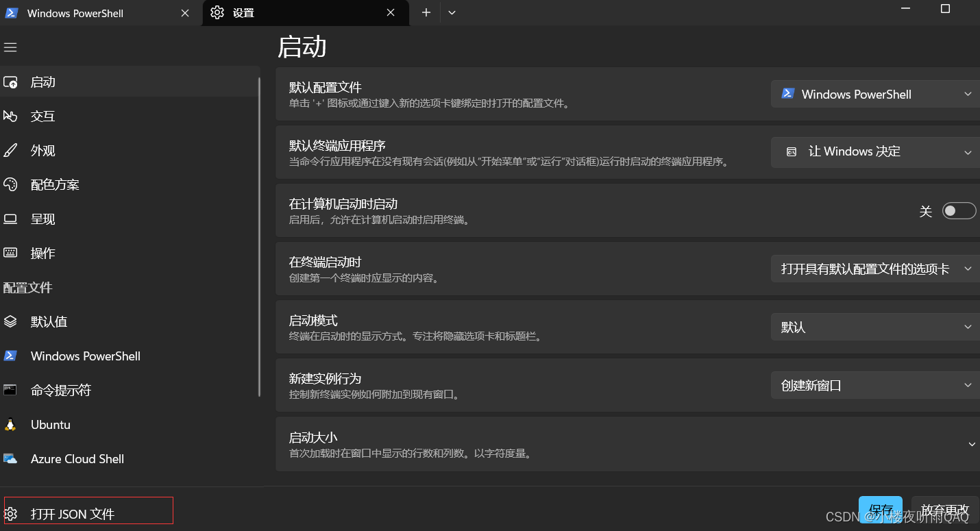Viewport: 980px width, 531px height.
Task: Open the 默认配置文件 dropdown
Action: [875, 94]
